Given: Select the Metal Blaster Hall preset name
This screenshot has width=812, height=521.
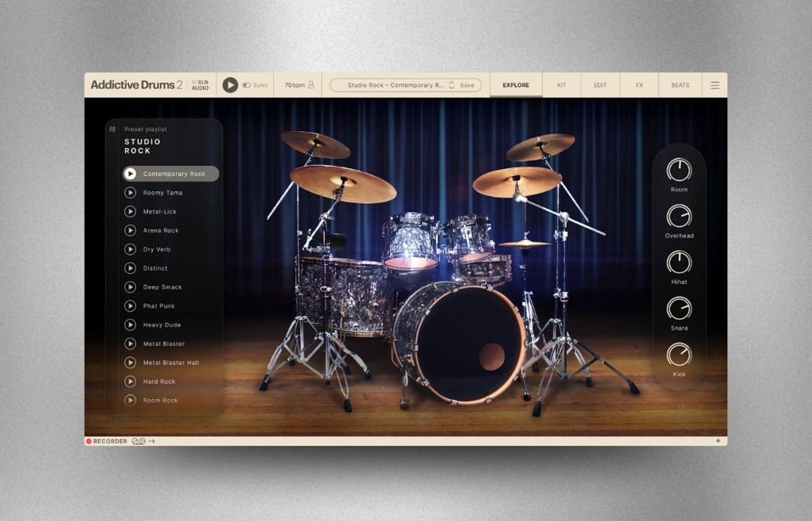Looking at the screenshot, I should click(x=171, y=363).
